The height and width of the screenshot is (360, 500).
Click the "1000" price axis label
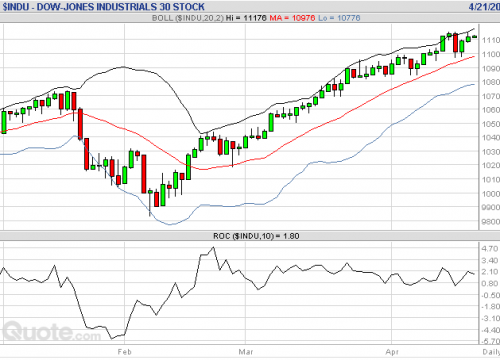[491, 194]
